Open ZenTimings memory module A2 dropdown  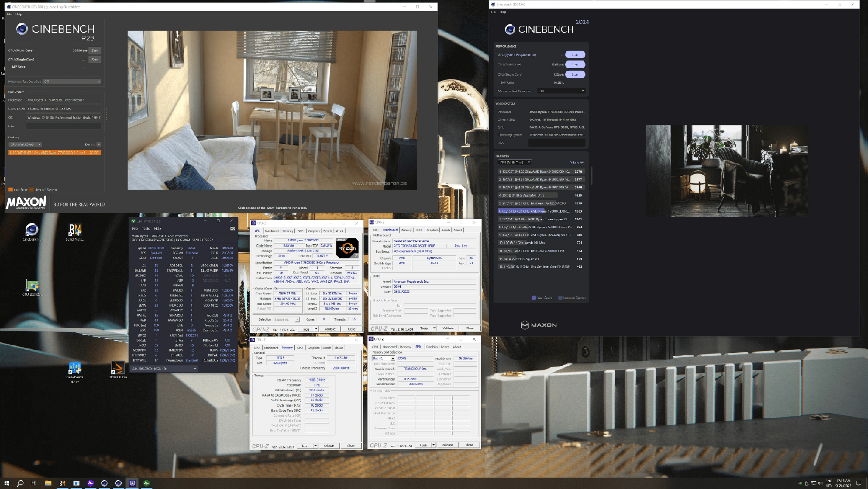click(x=164, y=369)
